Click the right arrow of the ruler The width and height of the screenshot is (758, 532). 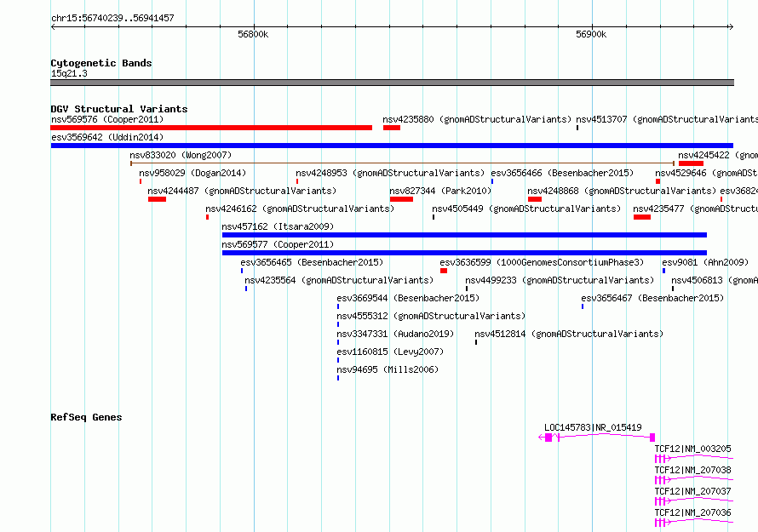pos(731,27)
